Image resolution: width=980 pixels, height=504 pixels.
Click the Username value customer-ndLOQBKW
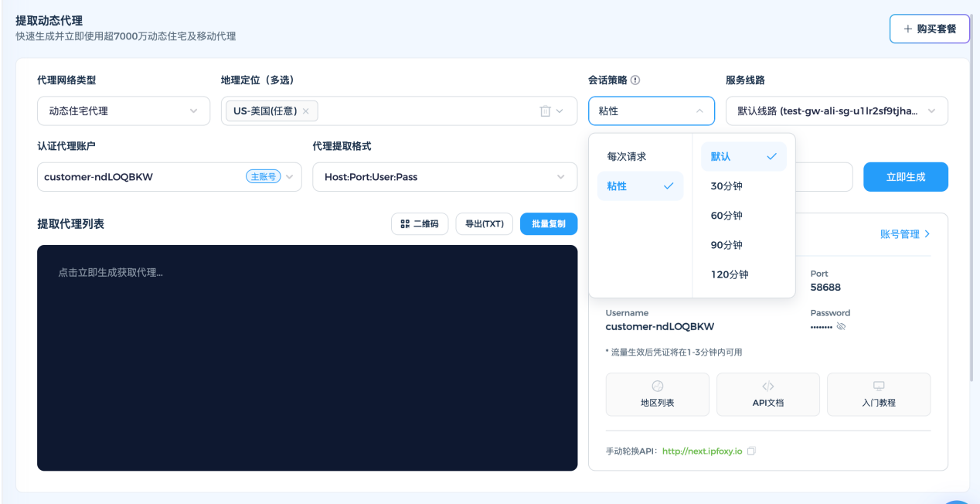[660, 327]
